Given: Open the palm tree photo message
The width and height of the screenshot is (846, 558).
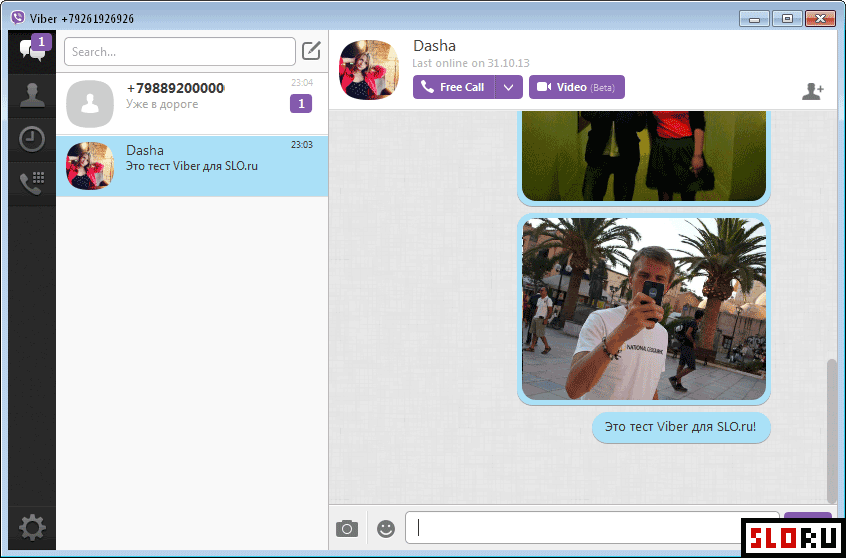Looking at the screenshot, I should click(644, 309).
